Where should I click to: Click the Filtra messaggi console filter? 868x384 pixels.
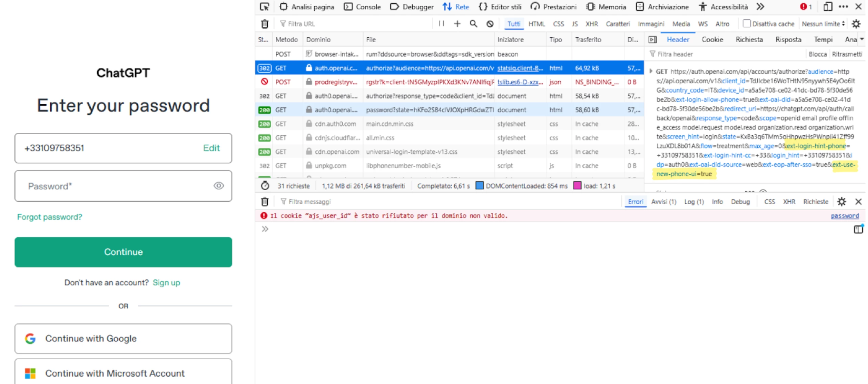coord(450,202)
